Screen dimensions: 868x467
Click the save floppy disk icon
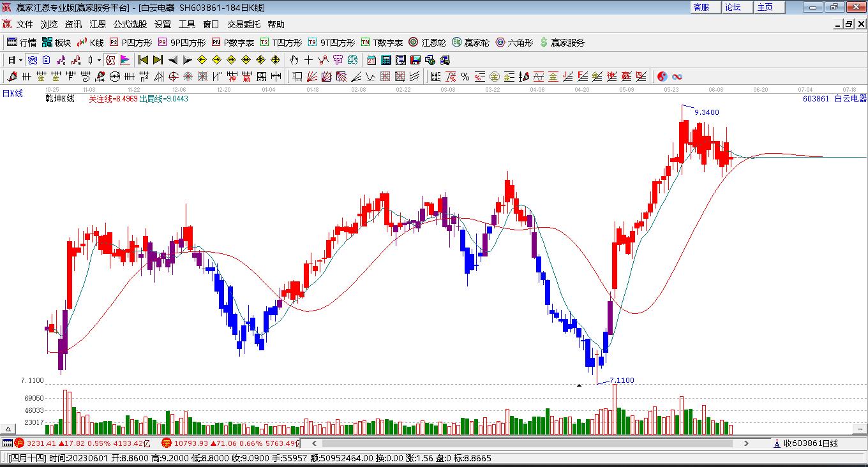[x=415, y=60]
